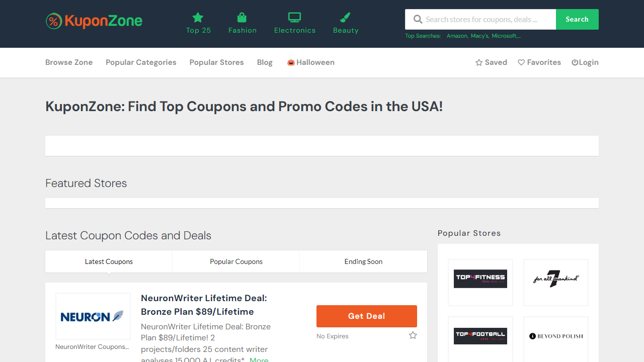Expand the Popular Categories menu

tap(141, 62)
